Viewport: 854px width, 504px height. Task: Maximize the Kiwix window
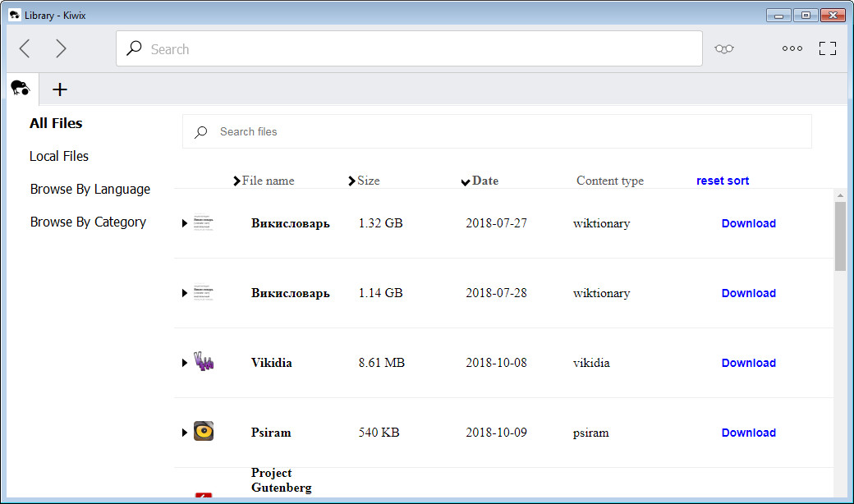coord(806,16)
